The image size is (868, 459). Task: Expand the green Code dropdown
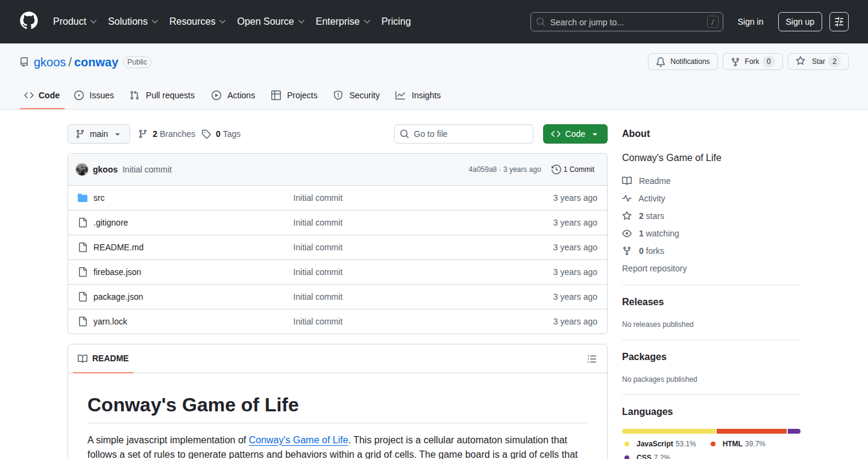click(x=575, y=134)
